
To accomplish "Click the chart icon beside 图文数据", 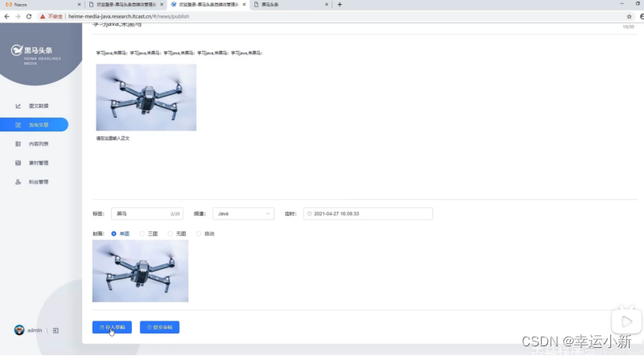I will click(18, 106).
